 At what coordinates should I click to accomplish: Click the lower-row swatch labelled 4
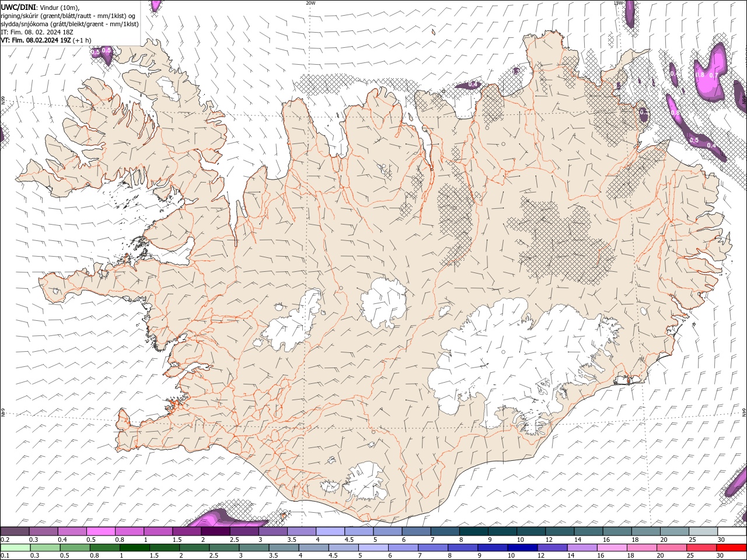(313, 548)
